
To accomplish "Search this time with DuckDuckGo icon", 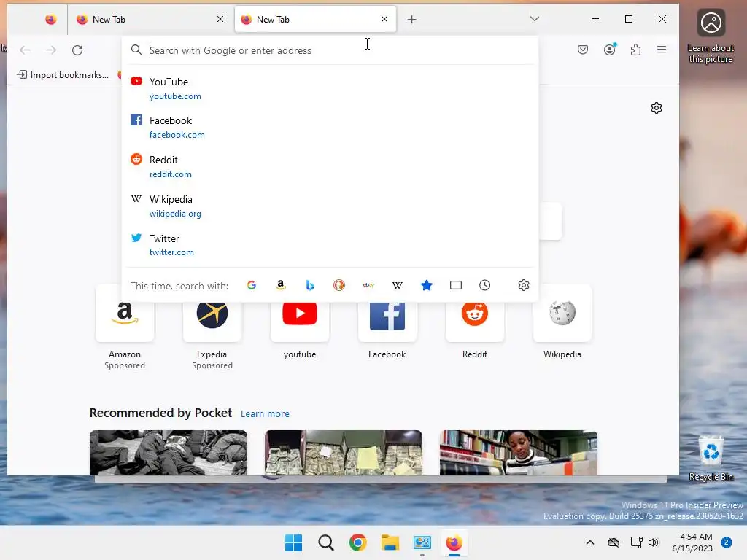I will pos(338,285).
